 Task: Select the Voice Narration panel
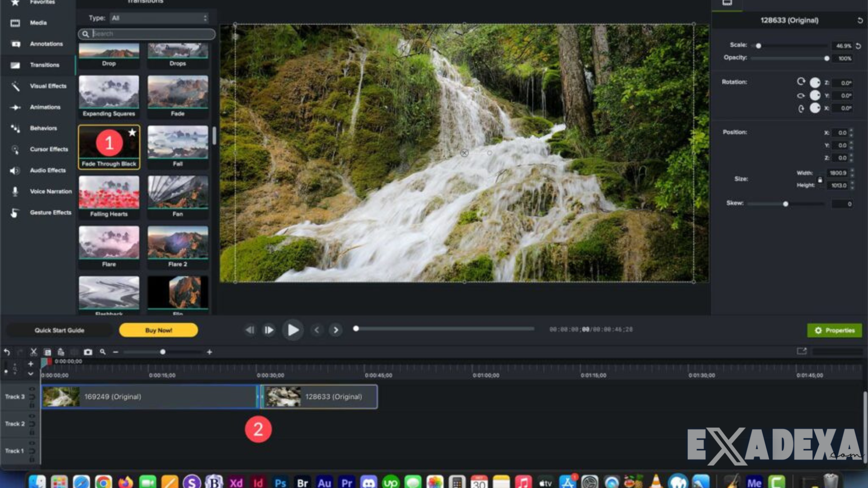point(51,191)
